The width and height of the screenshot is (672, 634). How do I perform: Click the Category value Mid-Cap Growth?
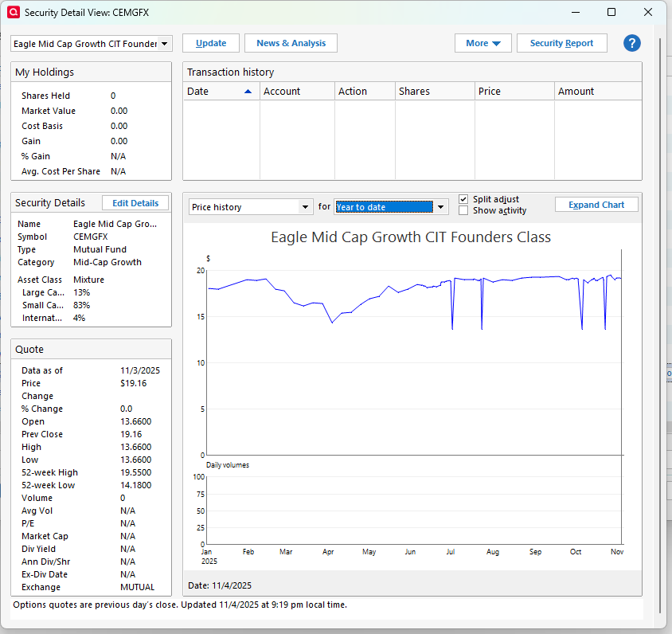(107, 262)
